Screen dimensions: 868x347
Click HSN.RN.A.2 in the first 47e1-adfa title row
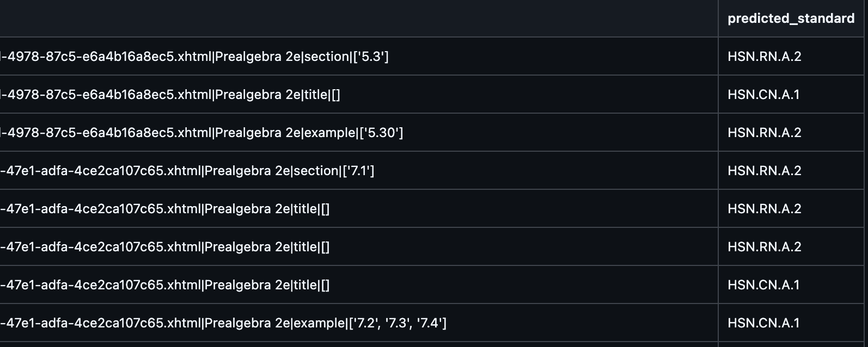coord(764,209)
